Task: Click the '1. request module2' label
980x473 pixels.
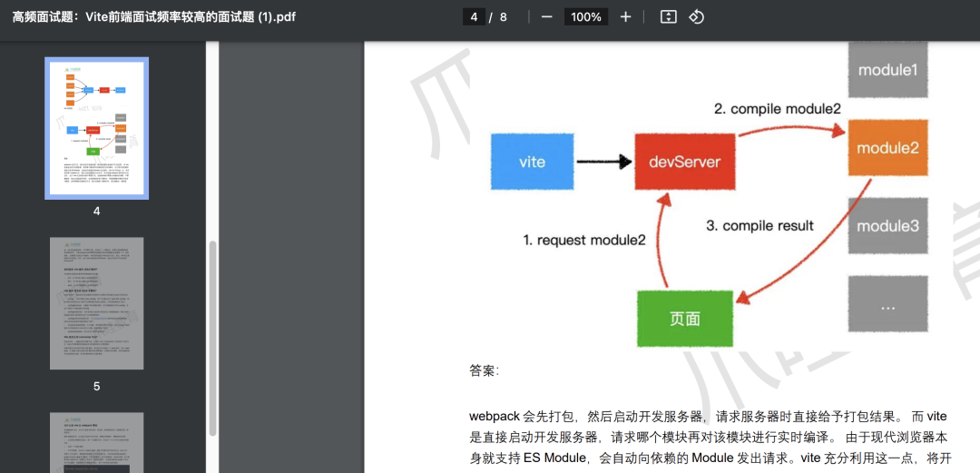Action: point(583,240)
